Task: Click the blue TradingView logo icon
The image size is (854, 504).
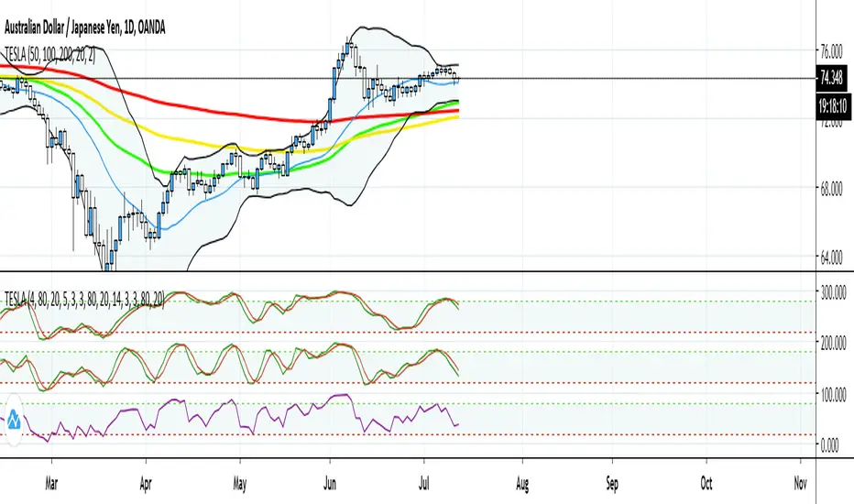Action: [x=14, y=420]
